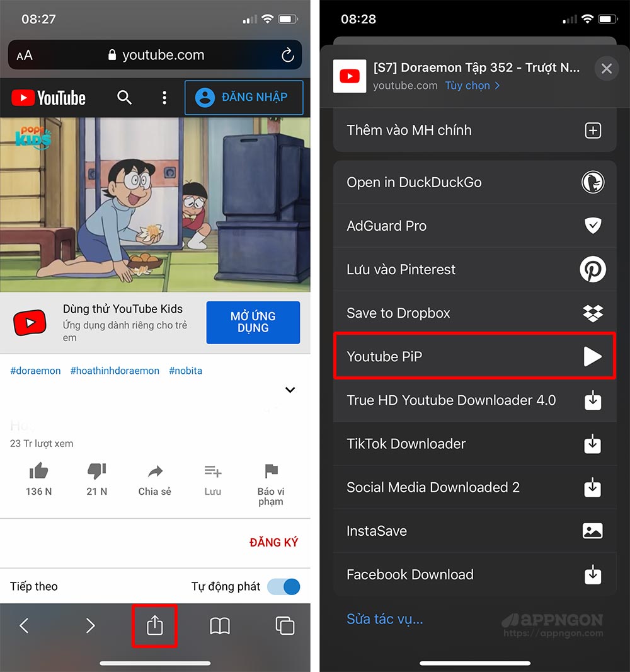The height and width of the screenshot is (672, 630).
Task: Tap the share sheet YouTube thumbnail
Action: 350,76
